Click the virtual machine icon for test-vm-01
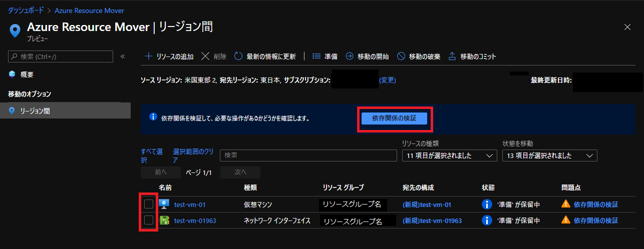The image size is (644, 249). pyautogui.click(x=164, y=204)
